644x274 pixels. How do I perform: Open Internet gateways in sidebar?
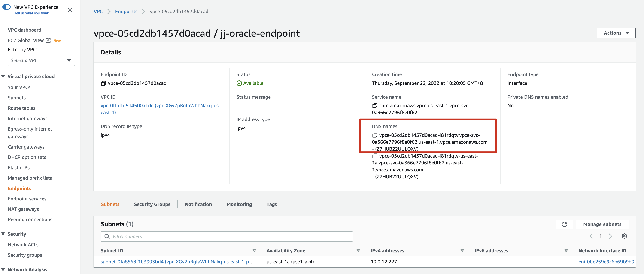click(27, 119)
